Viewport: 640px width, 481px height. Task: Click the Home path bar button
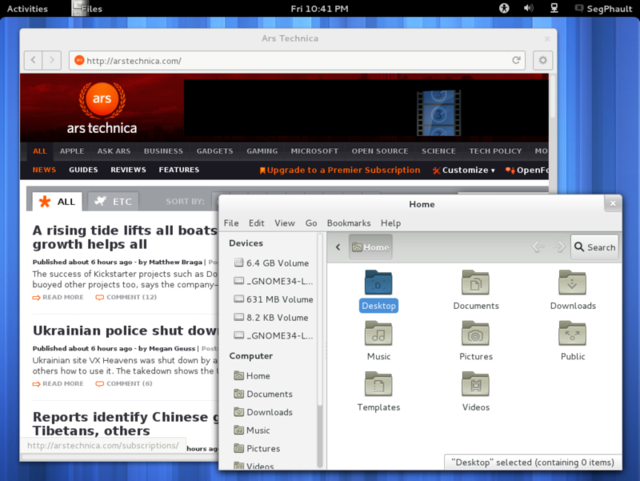(x=371, y=247)
